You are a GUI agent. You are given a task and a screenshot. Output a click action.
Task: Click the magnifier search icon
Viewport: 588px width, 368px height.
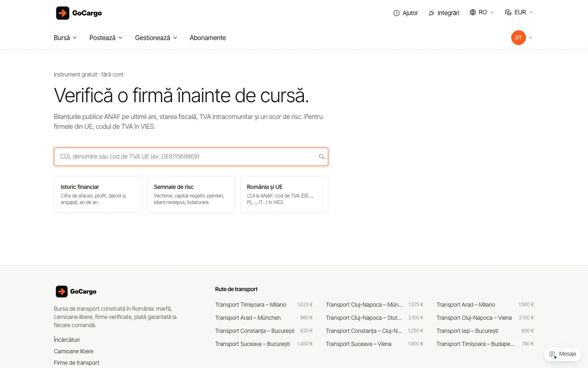coord(322,157)
